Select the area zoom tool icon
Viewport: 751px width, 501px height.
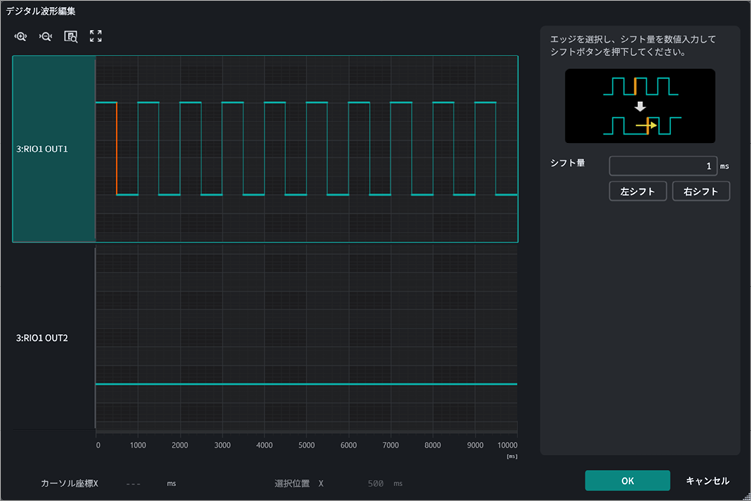(x=71, y=36)
